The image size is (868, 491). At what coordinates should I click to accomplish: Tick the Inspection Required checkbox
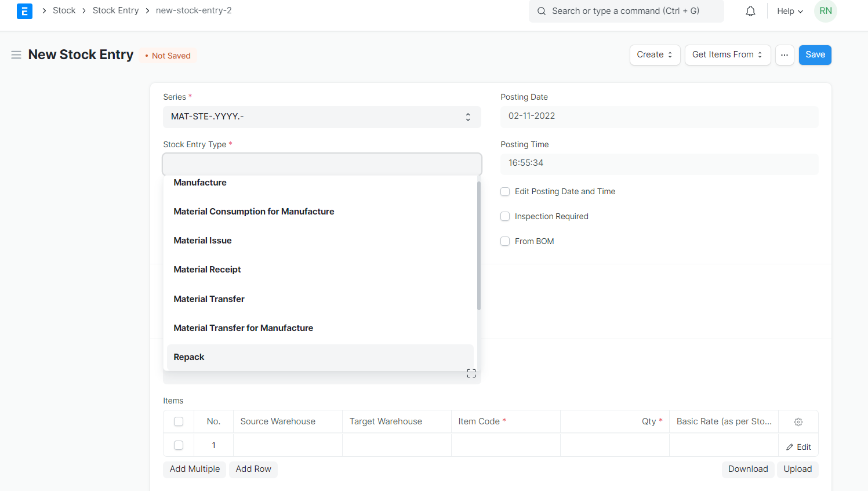tap(505, 217)
